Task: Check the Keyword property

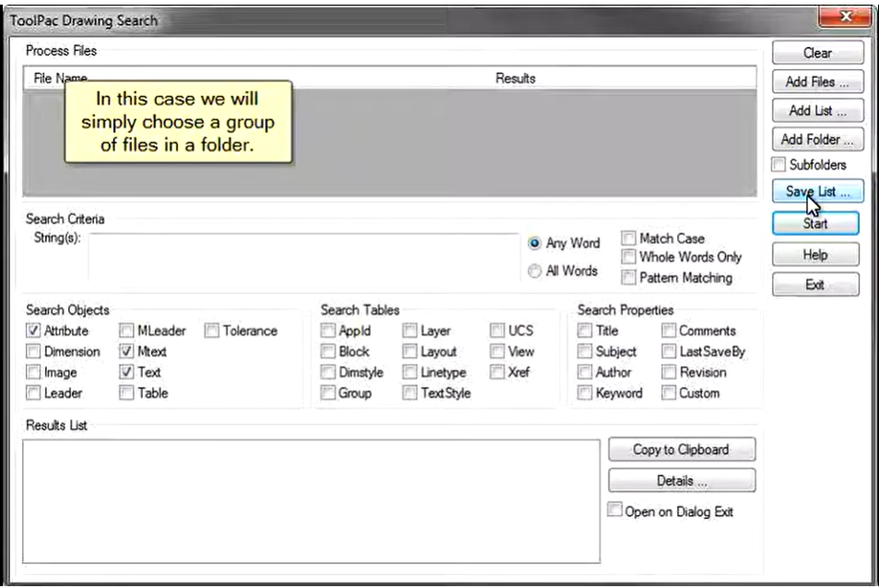Action: point(585,394)
